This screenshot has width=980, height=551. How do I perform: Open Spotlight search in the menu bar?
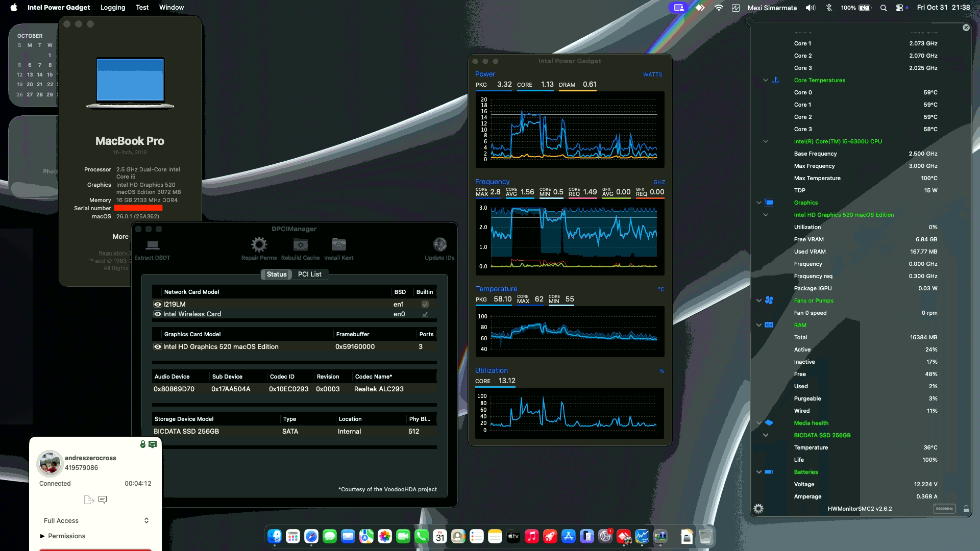pyautogui.click(x=883, y=7)
